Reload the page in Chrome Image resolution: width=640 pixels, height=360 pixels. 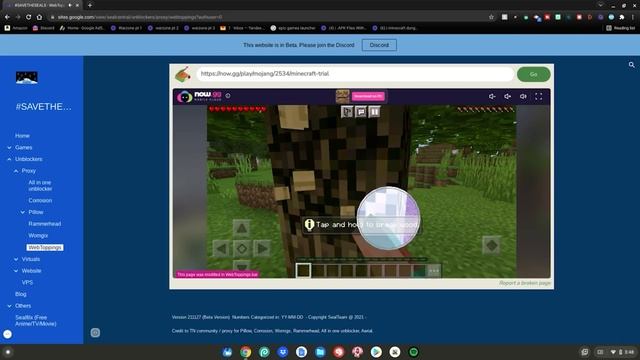29,17
